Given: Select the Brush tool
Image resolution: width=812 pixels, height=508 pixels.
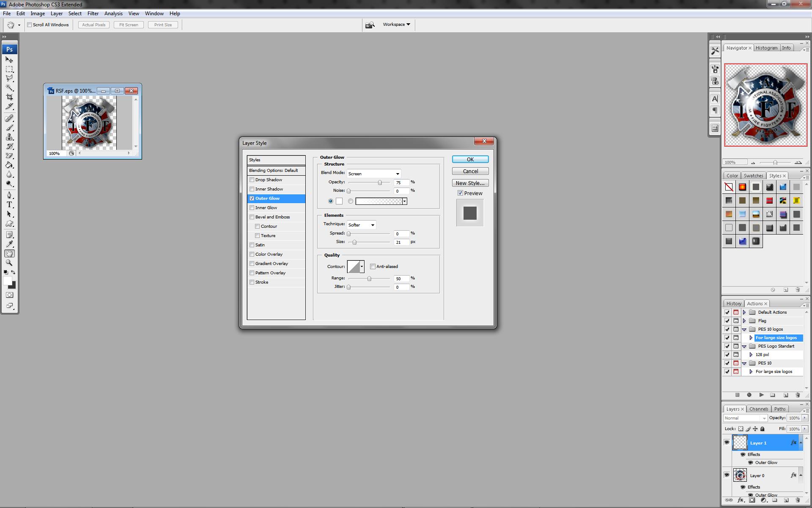Looking at the screenshot, I should point(9,127).
